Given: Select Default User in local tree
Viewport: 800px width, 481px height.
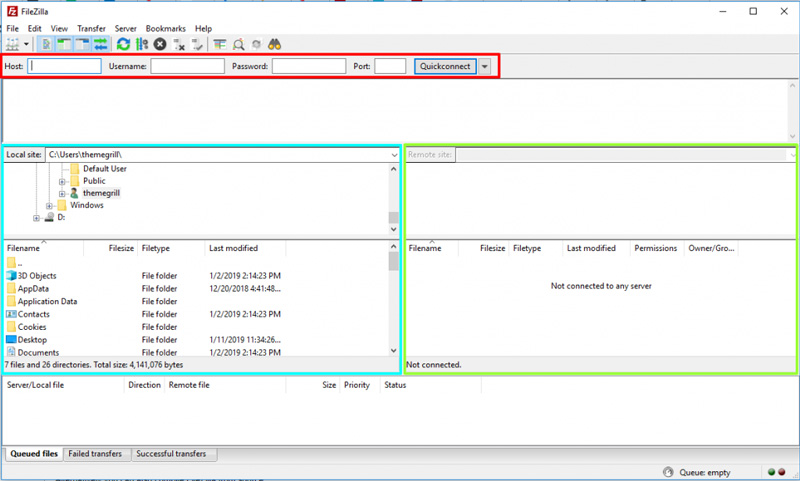Looking at the screenshot, I should [x=105, y=169].
